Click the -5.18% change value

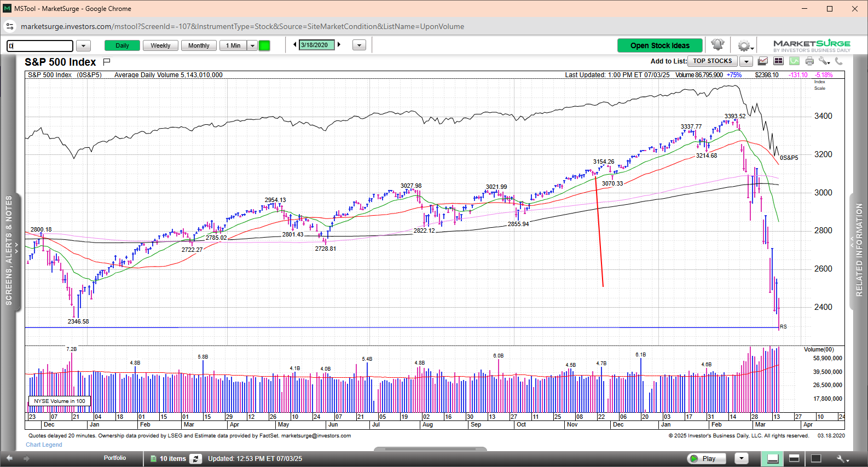click(x=824, y=75)
